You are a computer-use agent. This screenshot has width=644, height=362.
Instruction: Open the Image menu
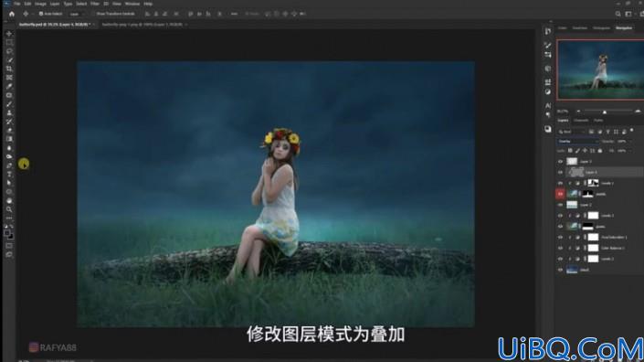tap(40, 4)
